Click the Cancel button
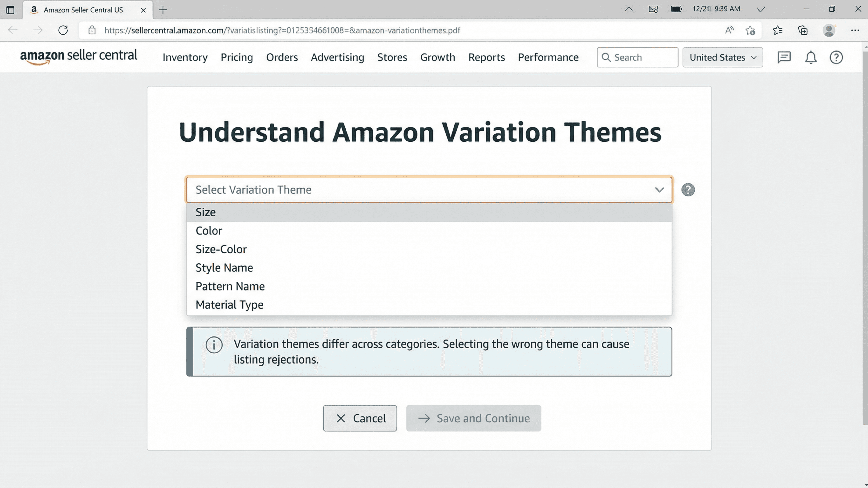 [x=360, y=418]
